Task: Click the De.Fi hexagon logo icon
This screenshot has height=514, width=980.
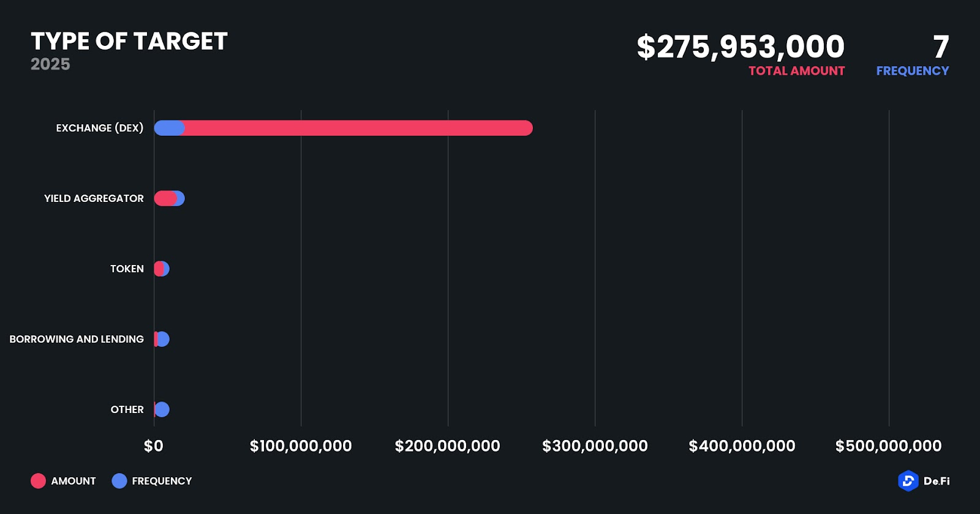Action: pyautogui.click(x=908, y=481)
